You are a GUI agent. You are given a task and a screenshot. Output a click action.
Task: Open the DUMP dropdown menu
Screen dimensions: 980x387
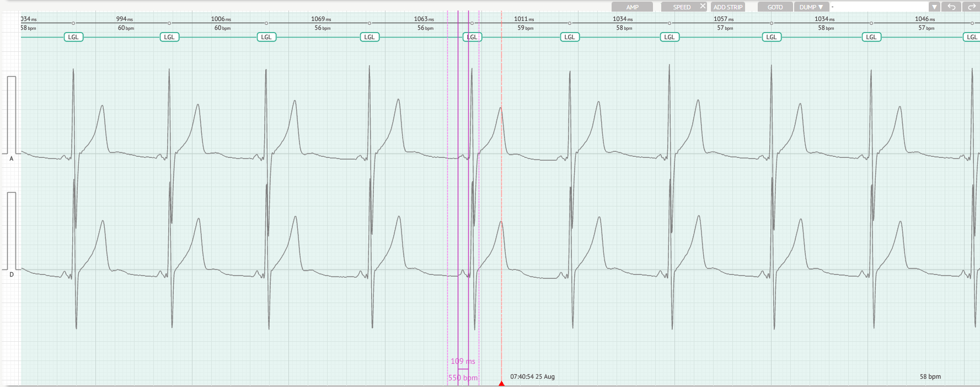(x=811, y=7)
